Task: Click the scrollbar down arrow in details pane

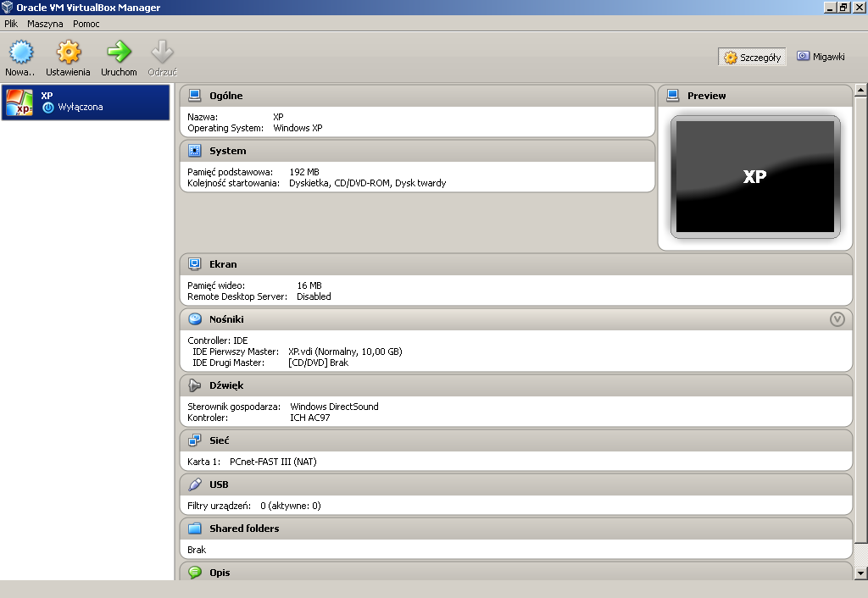Action: 860,573
